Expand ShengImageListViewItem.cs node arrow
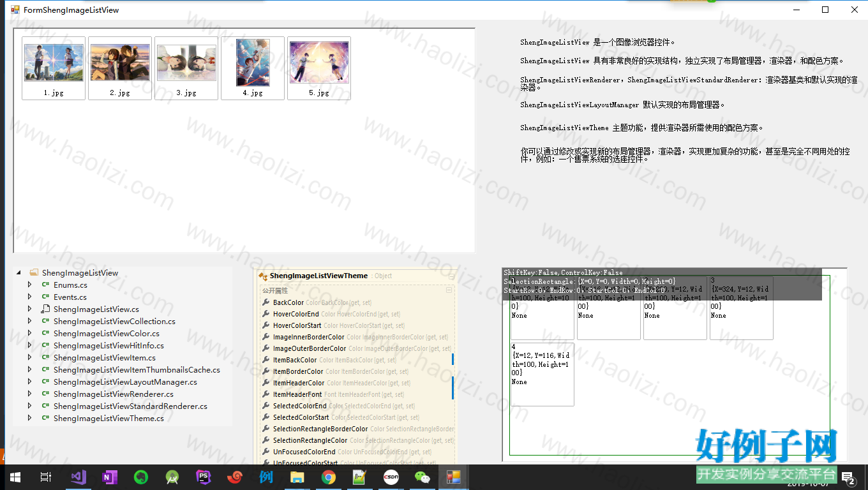 tap(29, 357)
